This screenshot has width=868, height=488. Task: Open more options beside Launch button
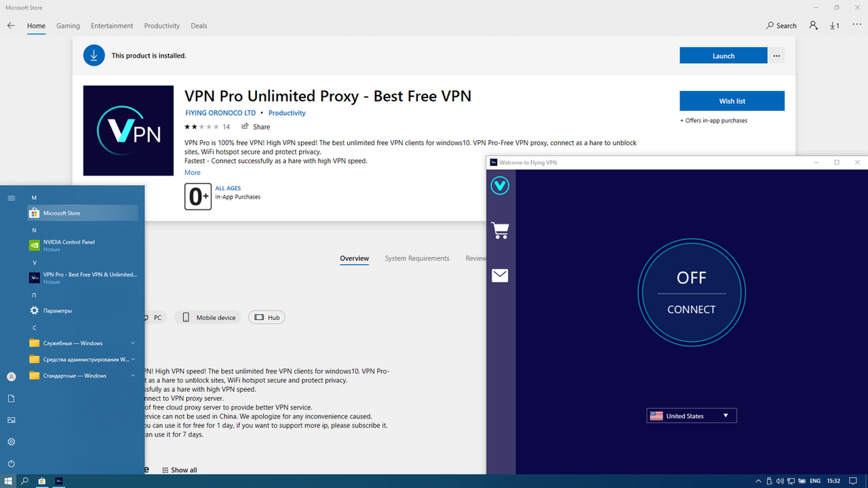(x=776, y=56)
